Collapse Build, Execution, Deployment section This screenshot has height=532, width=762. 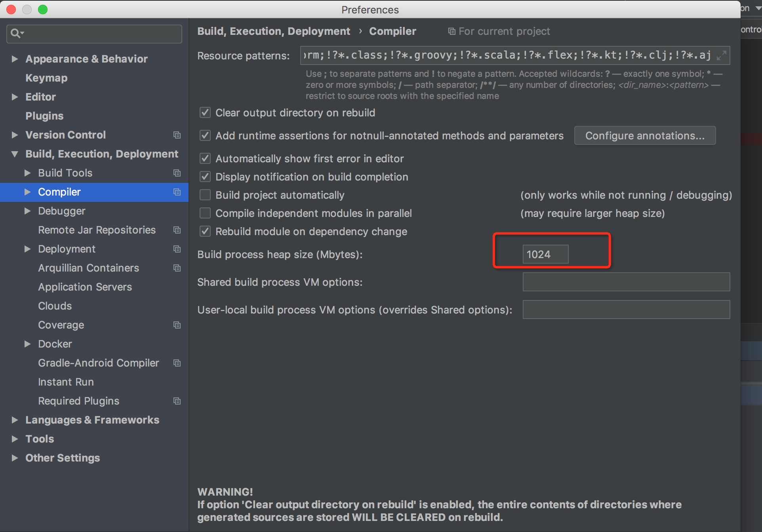point(15,154)
